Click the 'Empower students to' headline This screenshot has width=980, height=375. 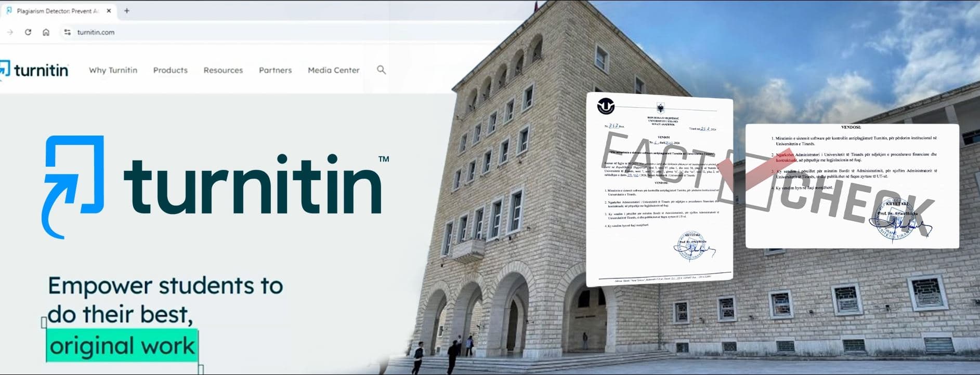pyautogui.click(x=165, y=286)
